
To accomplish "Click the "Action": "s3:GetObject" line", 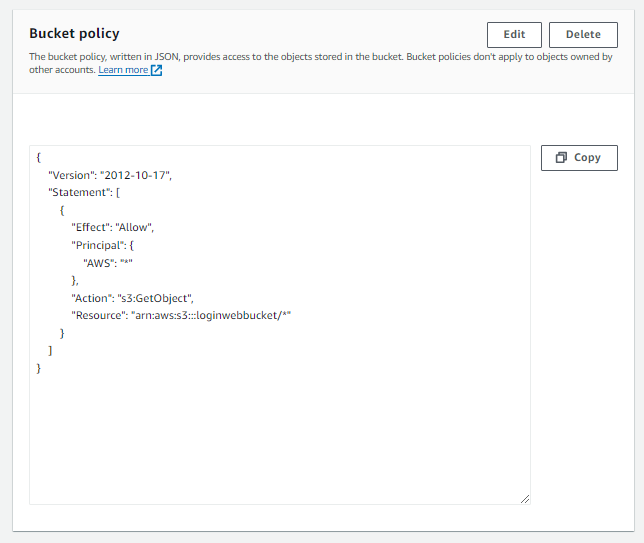I will click(132, 298).
